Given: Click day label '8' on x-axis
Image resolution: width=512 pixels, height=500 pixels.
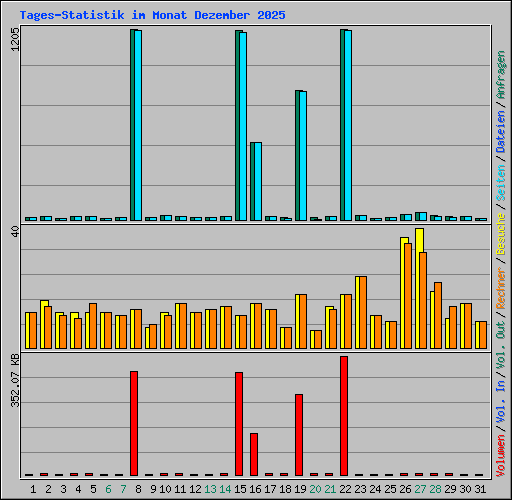Looking at the screenshot, I should coord(138,489).
